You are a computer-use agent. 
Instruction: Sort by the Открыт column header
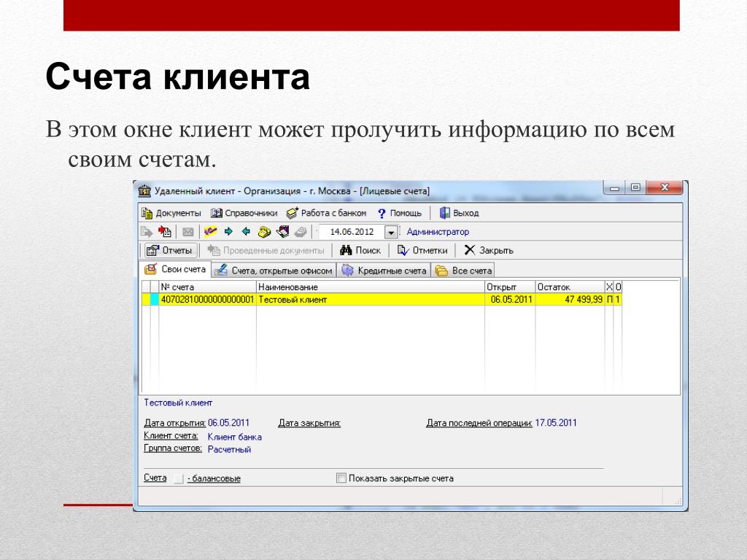510,287
